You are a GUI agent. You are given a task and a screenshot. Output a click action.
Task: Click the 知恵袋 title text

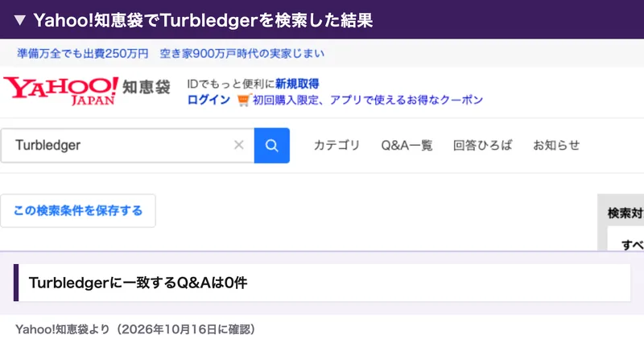coord(147,87)
